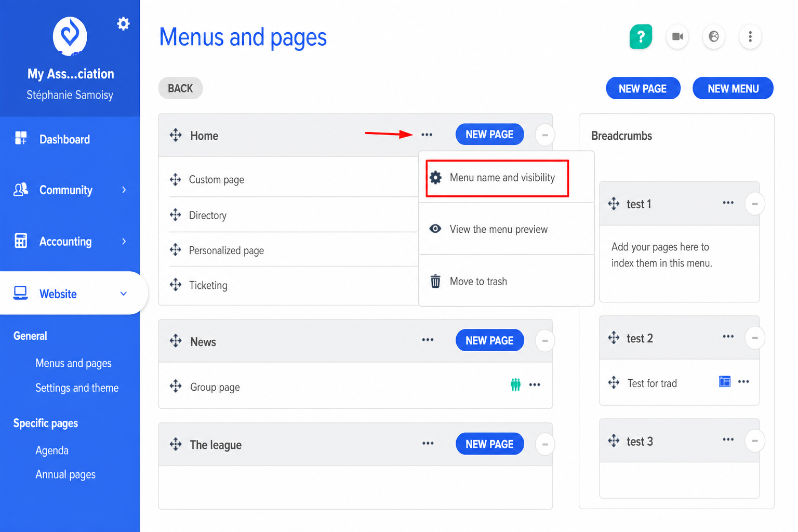This screenshot has width=798, height=532.
Task: Click the Personalized page row text
Action: coord(227,250)
